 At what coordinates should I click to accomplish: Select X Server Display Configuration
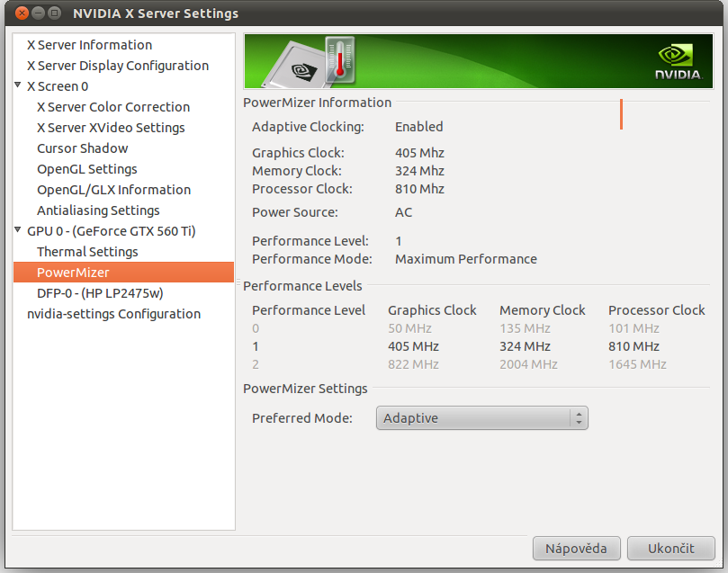point(118,66)
